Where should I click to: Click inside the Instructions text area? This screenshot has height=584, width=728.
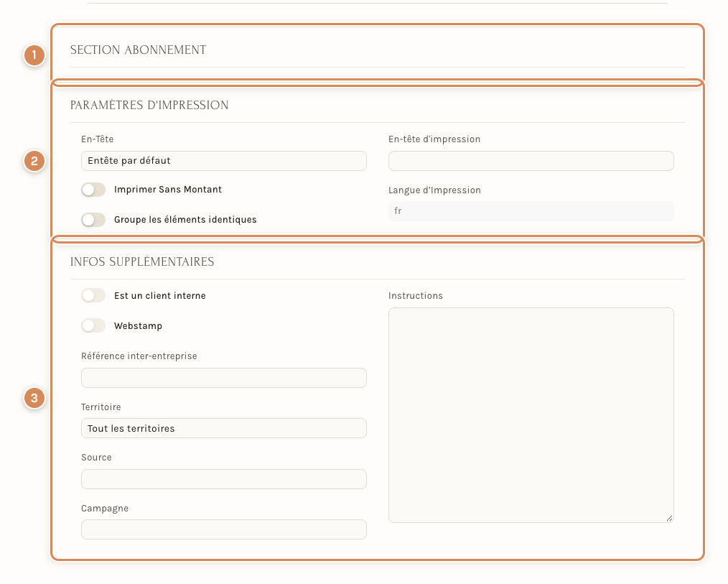pos(531,415)
